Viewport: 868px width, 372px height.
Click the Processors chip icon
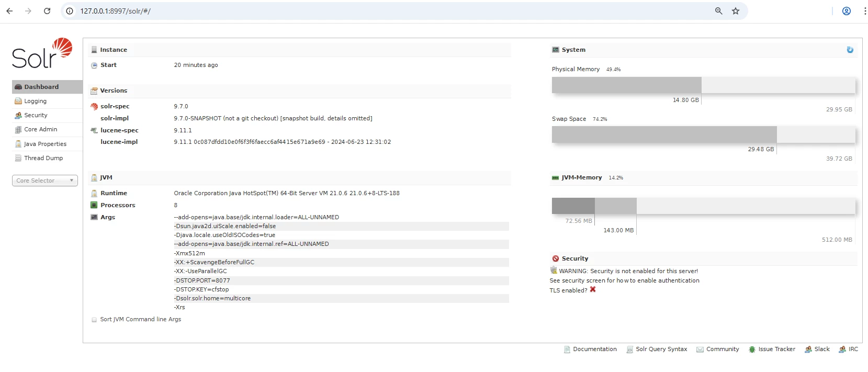[94, 205]
